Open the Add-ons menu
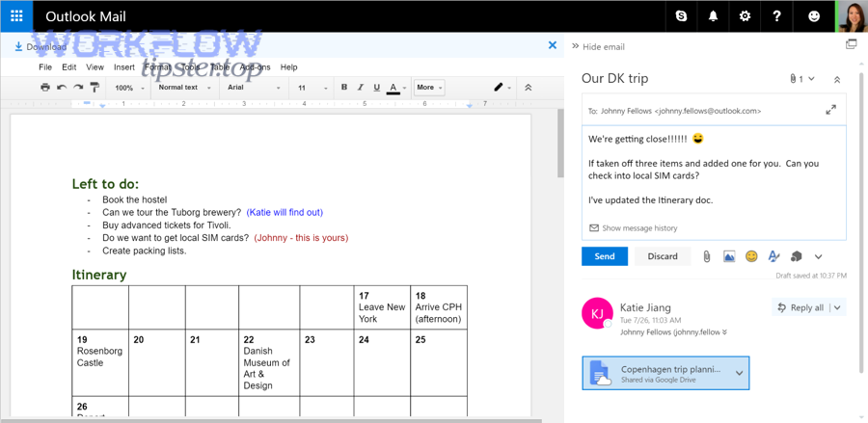The width and height of the screenshot is (868, 423). coord(256,66)
